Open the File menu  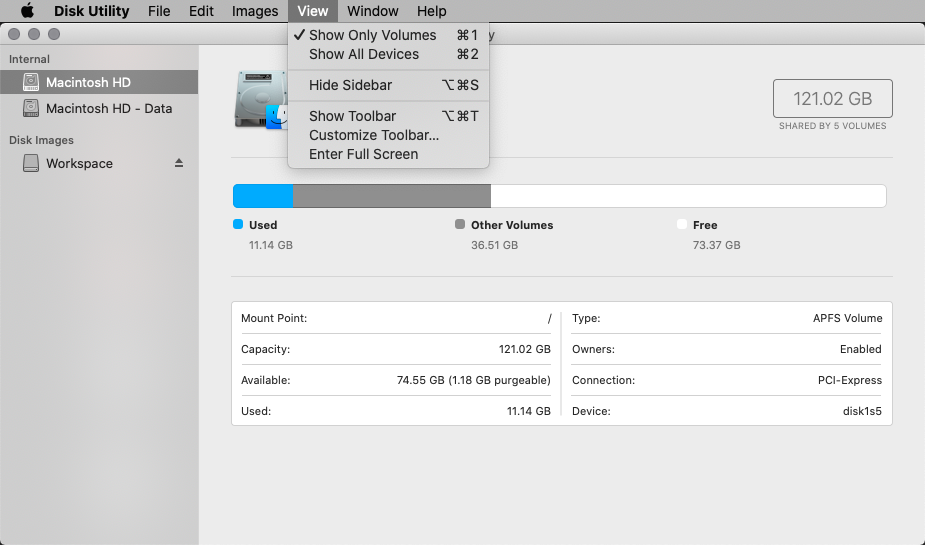[x=159, y=11]
